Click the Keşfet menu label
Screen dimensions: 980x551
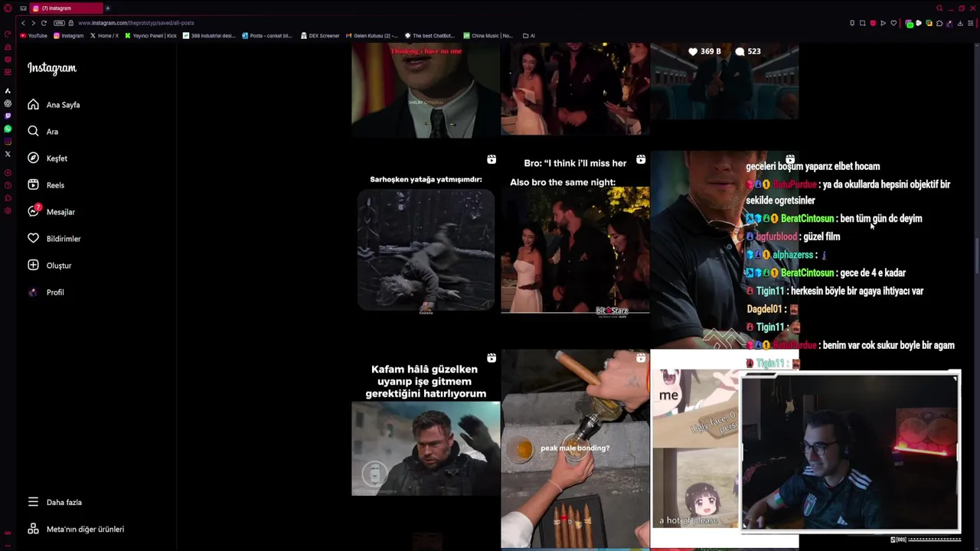tap(57, 158)
